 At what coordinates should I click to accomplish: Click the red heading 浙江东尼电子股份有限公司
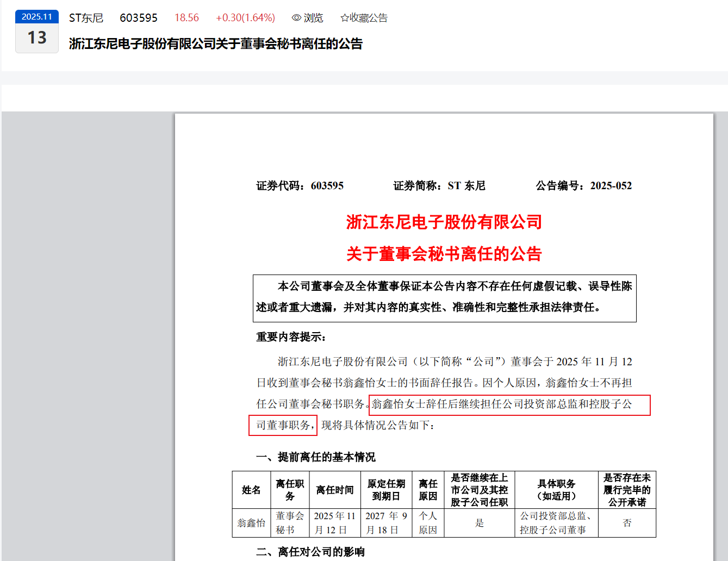tap(444, 222)
